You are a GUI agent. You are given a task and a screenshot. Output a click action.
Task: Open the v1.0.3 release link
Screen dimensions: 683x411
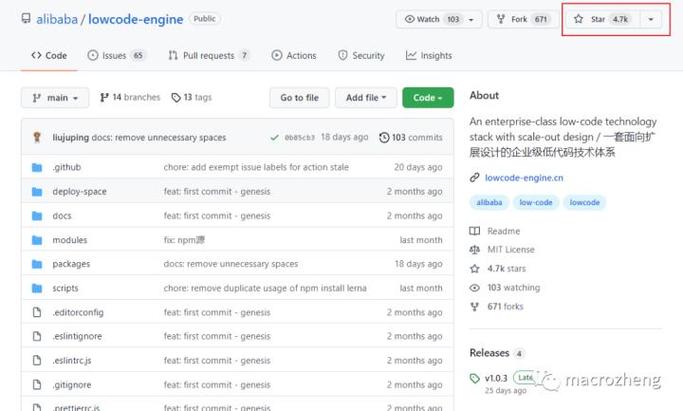click(x=496, y=378)
